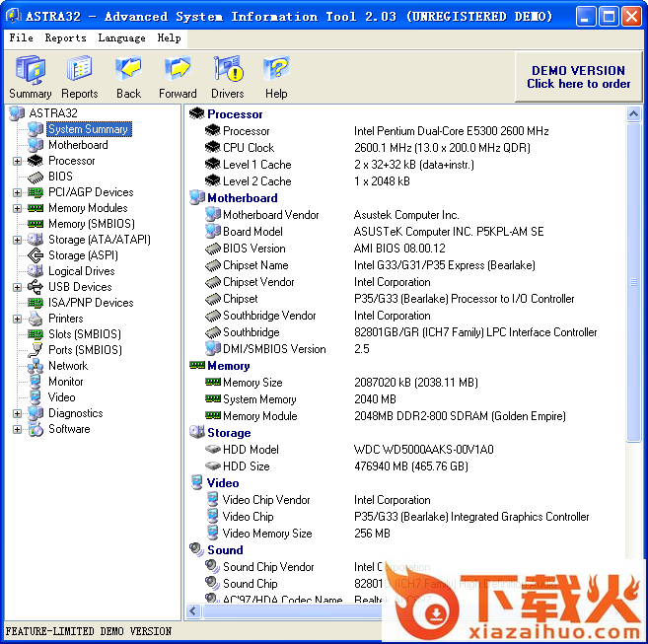Click the 'WDC WD5000AAKS-00V1A0' value
The image size is (648, 644).
pos(423,450)
